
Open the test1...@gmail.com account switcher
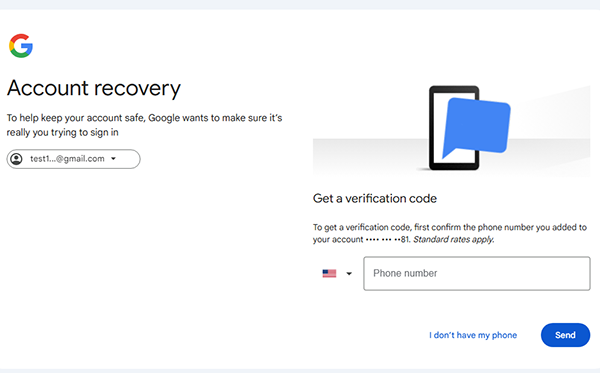tap(73, 159)
